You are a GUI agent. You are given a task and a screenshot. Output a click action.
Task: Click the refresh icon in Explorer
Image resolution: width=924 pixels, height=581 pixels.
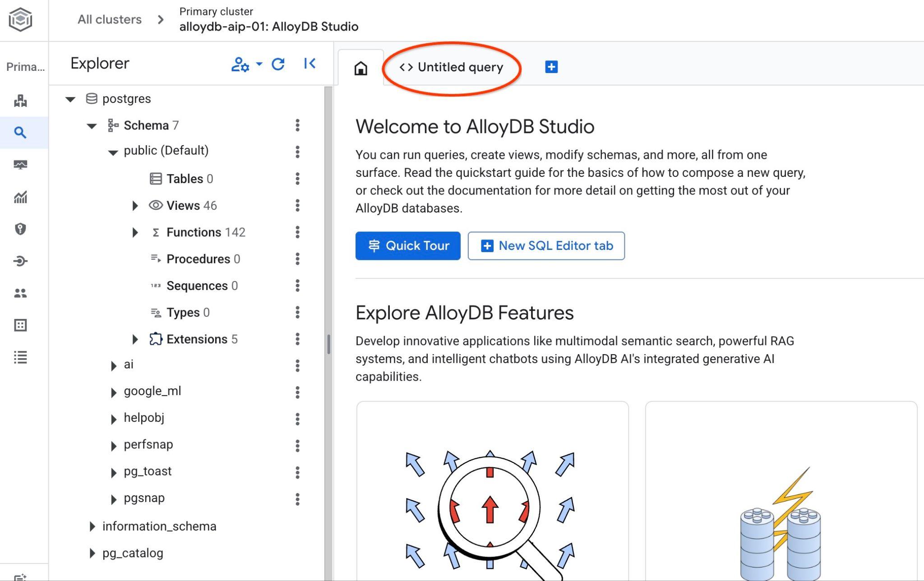[278, 64]
